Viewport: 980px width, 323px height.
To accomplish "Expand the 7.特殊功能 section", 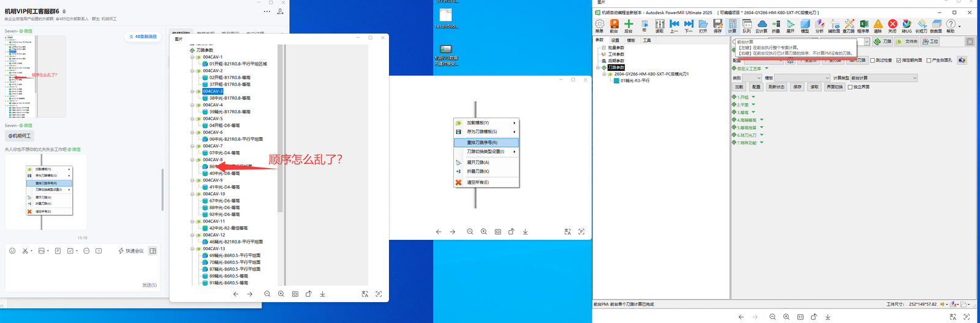I will 761,143.
